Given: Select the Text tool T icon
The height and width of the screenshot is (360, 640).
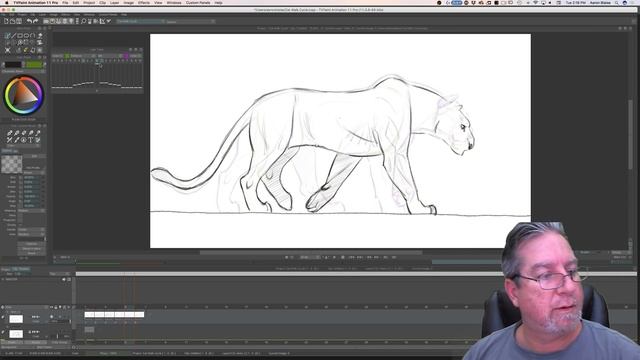Looking at the screenshot, I should click(x=31, y=140).
